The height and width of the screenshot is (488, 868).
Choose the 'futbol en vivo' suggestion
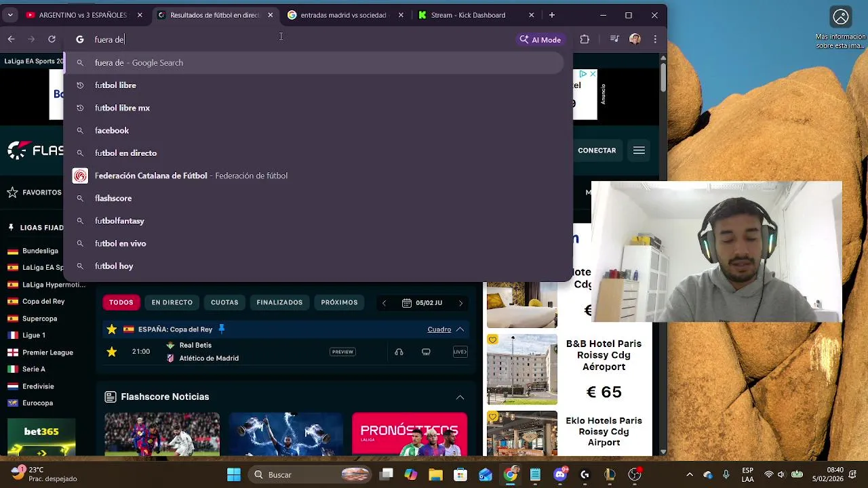coord(313,243)
